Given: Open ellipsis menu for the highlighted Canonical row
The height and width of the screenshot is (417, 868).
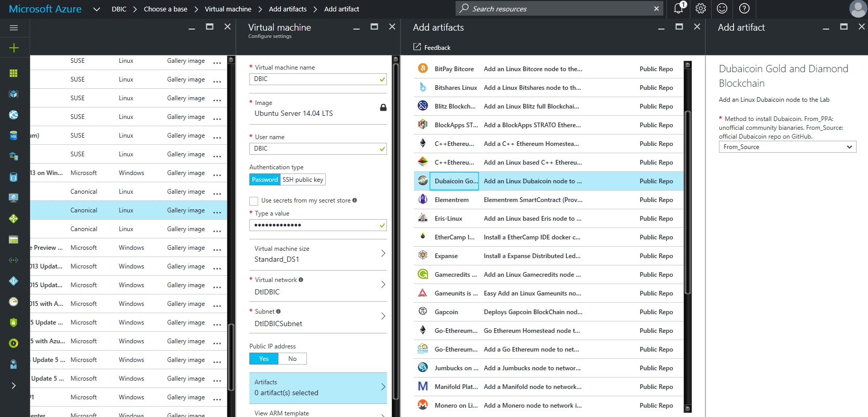Looking at the screenshot, I should (x=217, y=211).
